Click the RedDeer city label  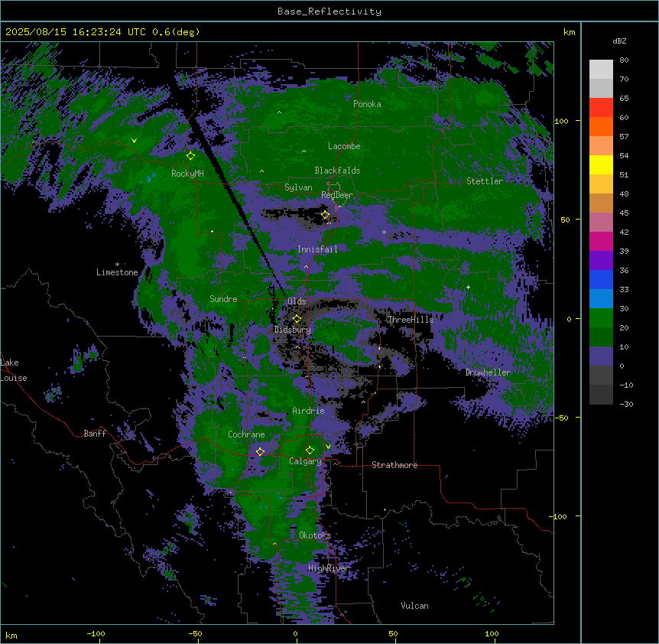[337, 195]
